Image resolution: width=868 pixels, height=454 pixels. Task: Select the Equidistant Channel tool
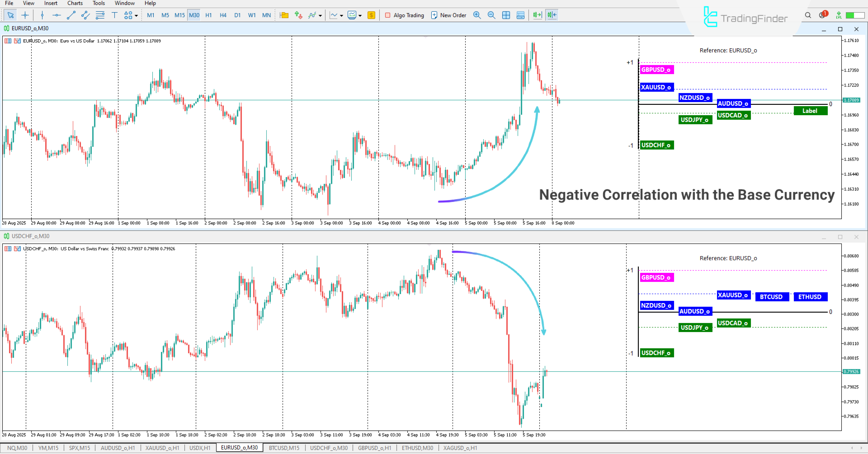(x=85, y=15)
